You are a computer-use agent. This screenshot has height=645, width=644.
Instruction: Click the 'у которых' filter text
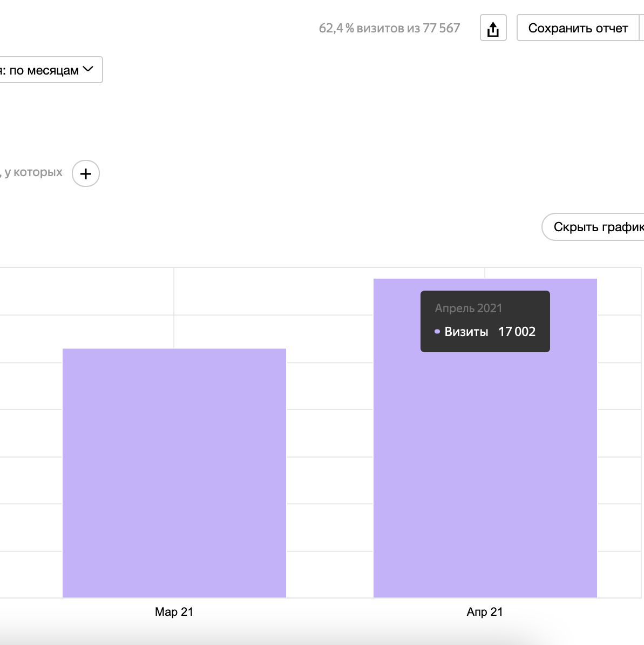[x=33, y=172]
